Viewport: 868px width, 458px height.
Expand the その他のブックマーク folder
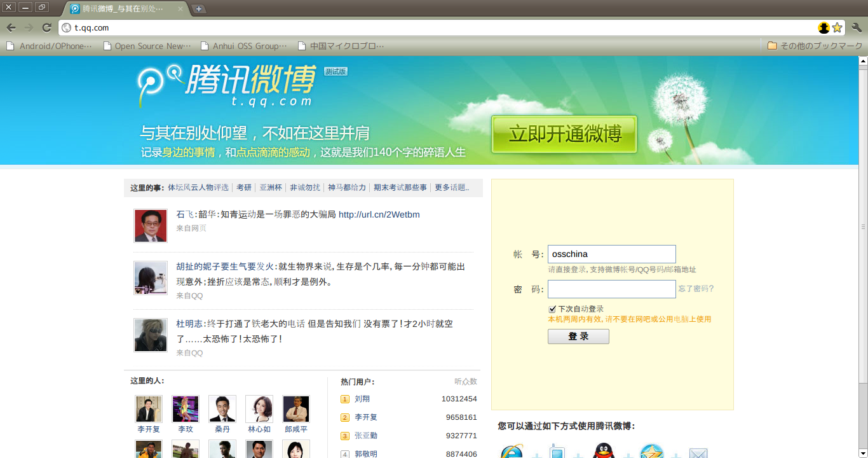(815, 46)
